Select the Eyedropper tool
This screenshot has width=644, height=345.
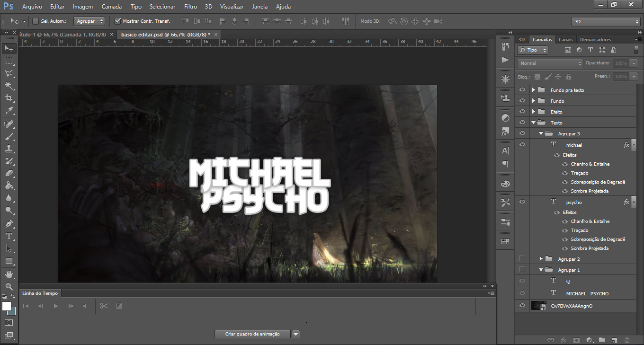9,111
